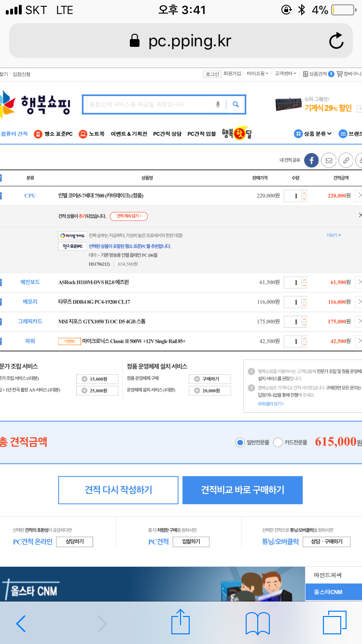This screenshot has width=362, height=644.
Task: Open Safari share sheet icon
Action: click(181, 621)
